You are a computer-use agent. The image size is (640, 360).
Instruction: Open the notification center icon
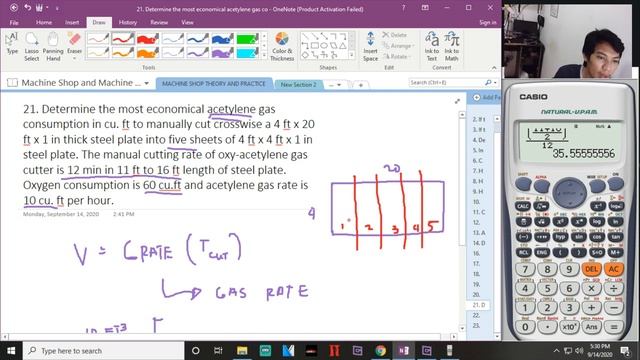click(625, 351)
